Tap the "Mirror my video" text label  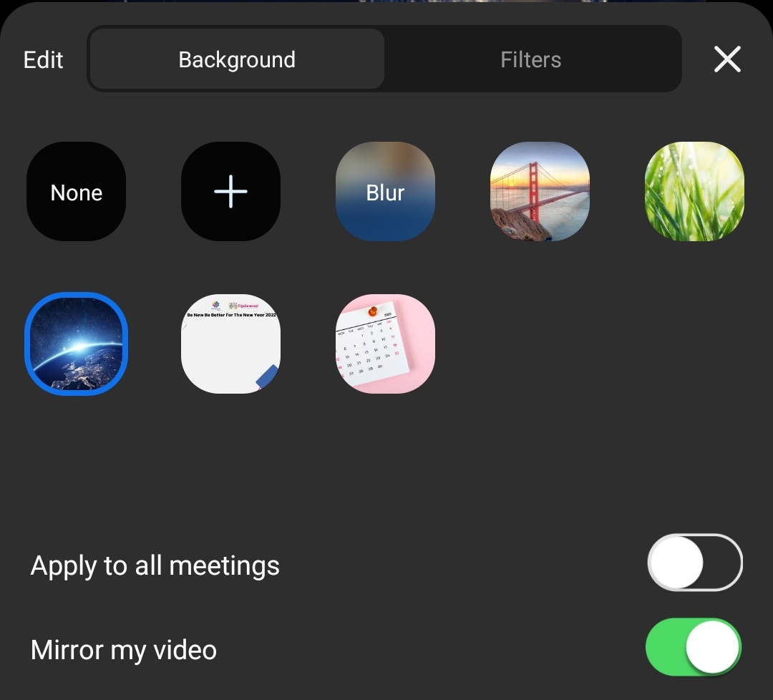tap(124, 650)
